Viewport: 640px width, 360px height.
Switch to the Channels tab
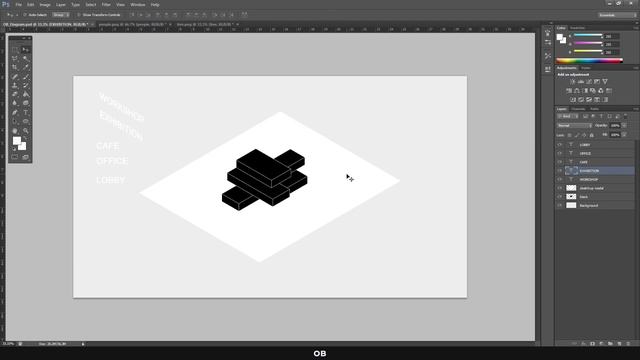pyautogui.click(x=578, y=109)
